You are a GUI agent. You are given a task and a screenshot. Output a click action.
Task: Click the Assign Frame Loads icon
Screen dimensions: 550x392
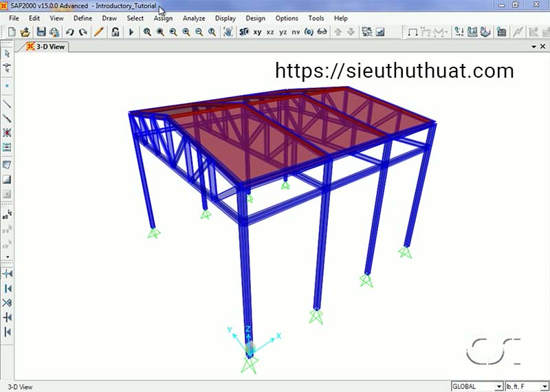(x=472, y=32)
